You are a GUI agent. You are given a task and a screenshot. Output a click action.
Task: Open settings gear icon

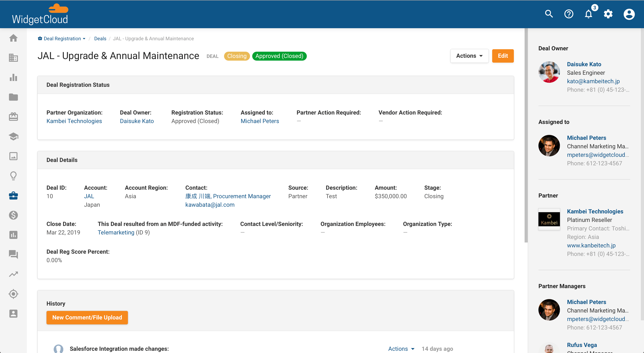pos(608,14)
